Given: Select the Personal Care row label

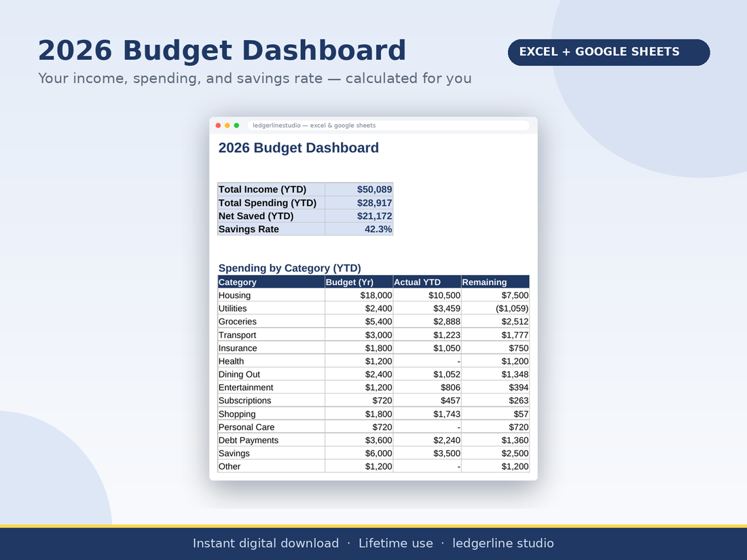Looking at the screenshot, I should [271, 427].
